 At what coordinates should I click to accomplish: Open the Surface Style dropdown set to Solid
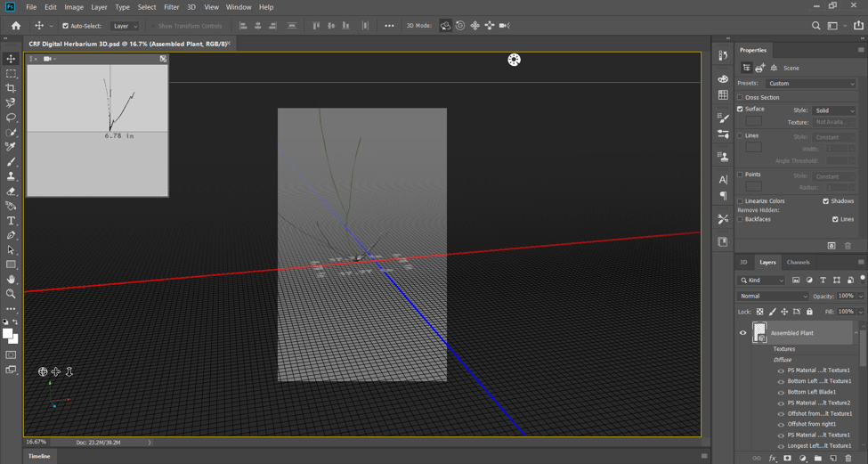(833, 110)
